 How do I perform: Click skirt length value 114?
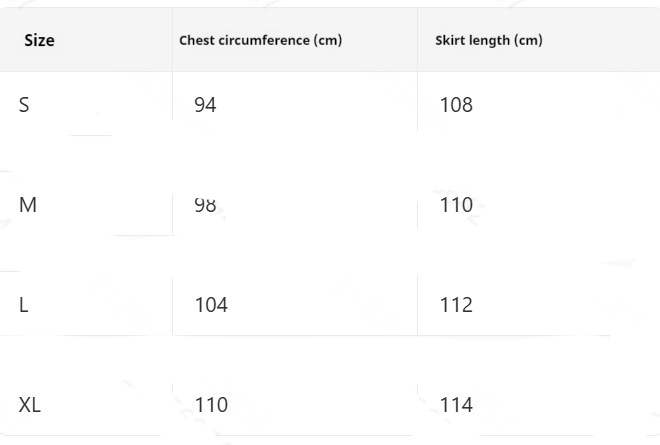pos(456,405)
